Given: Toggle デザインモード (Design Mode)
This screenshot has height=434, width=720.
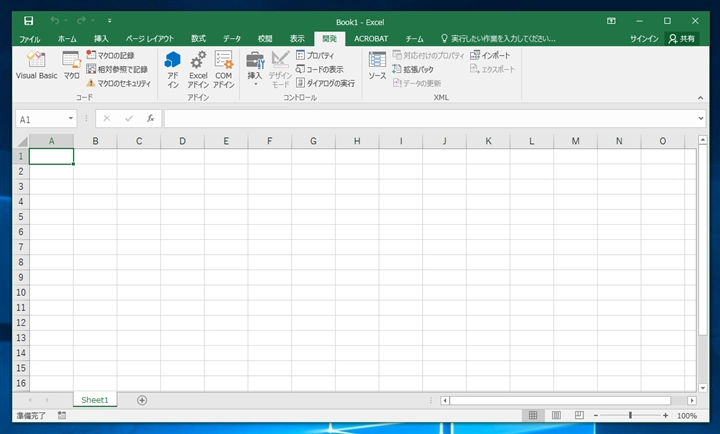Looking at the screenshot, I should (x=280, y=69).
